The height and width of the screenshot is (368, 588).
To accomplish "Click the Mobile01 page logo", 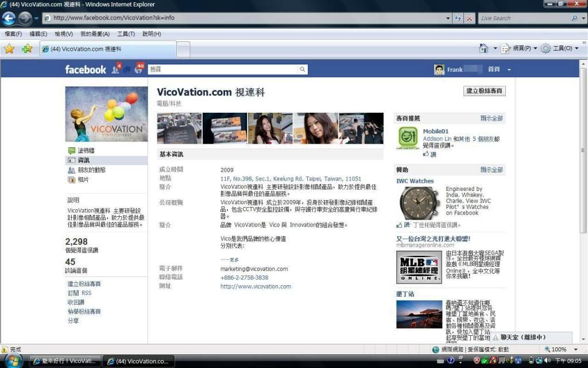I will (408, 138).
